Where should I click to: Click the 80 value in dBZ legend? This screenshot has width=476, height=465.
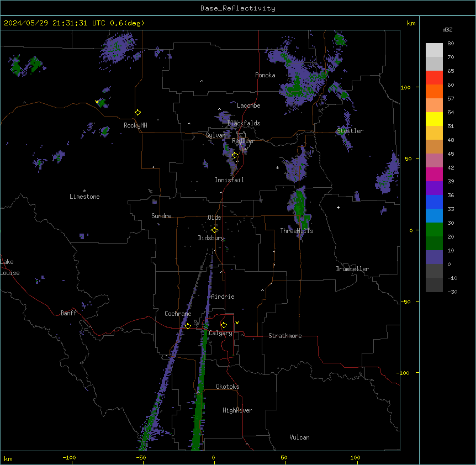(x=451, y=44)
